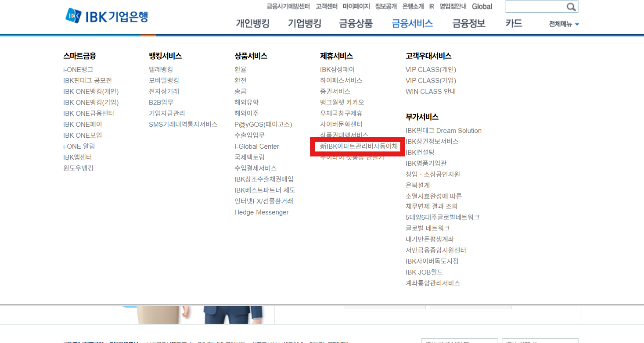Open B2B업무
This screenshot has width=644, height=343.
click(x=161, y=102)
